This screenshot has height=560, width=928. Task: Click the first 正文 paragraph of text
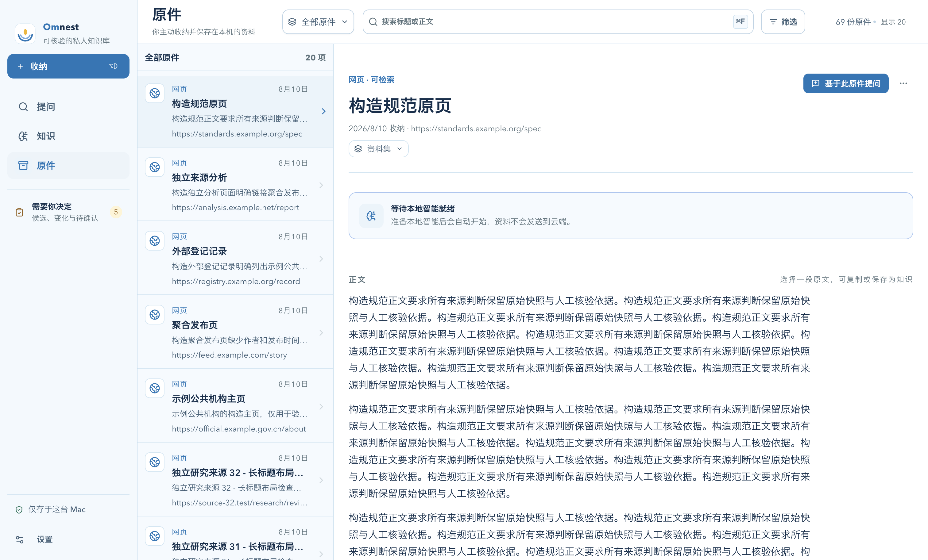(x=579, y=343)
